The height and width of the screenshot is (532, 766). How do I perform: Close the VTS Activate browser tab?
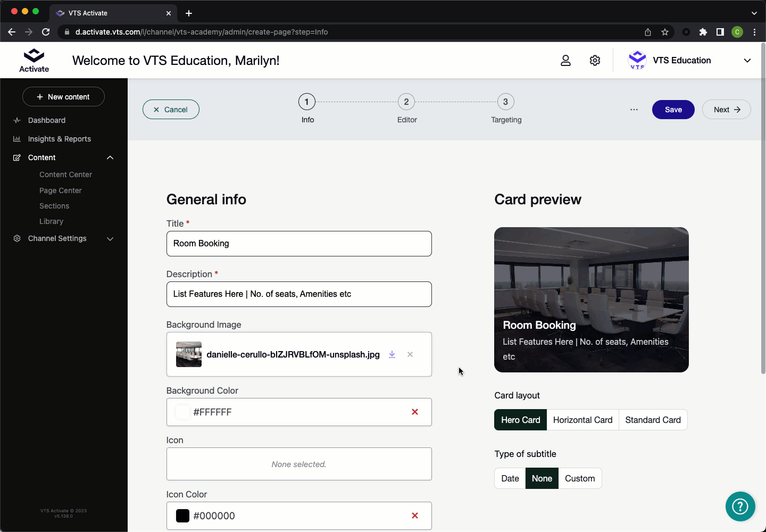coord(169,13)
